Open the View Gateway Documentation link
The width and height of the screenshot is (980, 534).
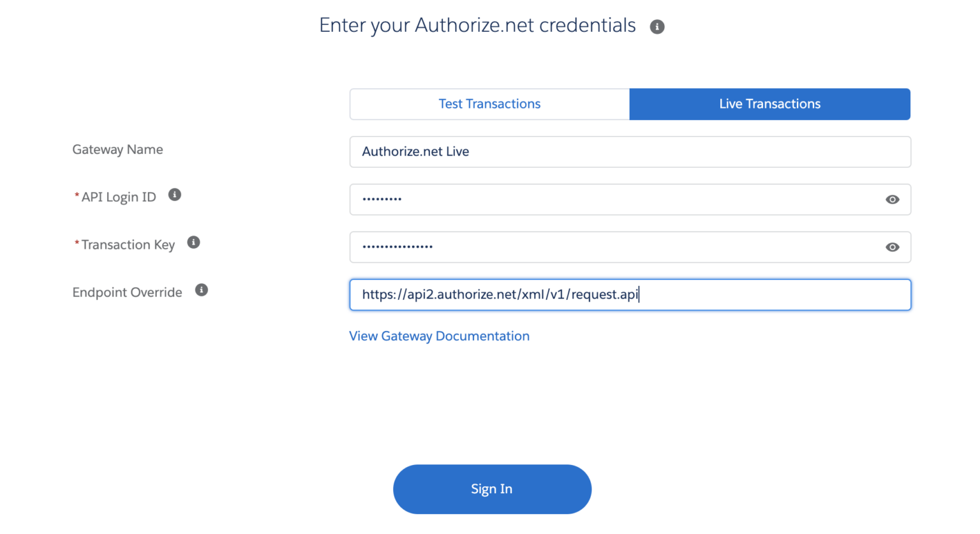439,336
